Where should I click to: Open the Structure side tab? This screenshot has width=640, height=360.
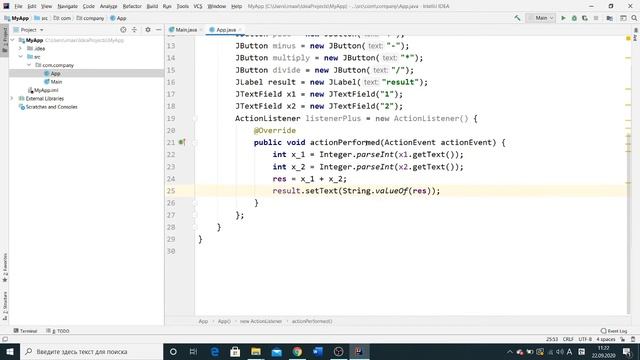(4, 306)
